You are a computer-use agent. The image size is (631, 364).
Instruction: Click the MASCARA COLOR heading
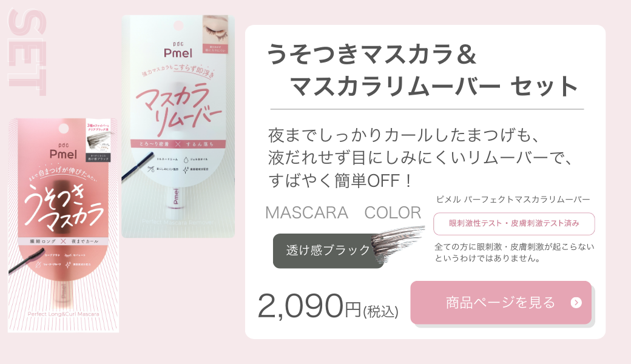(343, 212)
